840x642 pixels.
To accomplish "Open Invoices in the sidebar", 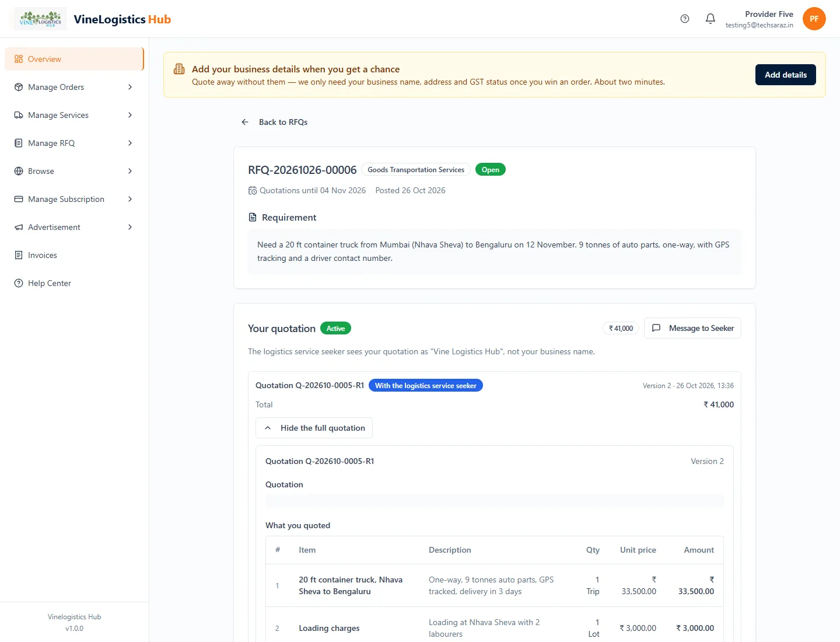I will click(74, 255).
